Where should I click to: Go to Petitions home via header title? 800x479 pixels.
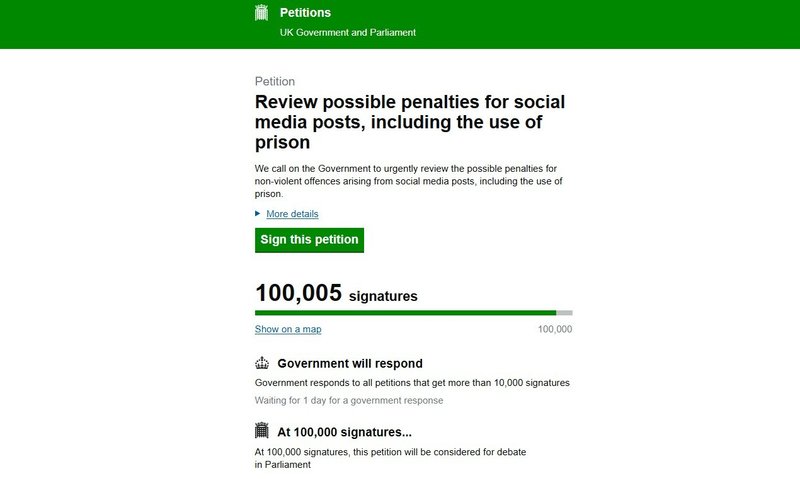coord(305,13)
